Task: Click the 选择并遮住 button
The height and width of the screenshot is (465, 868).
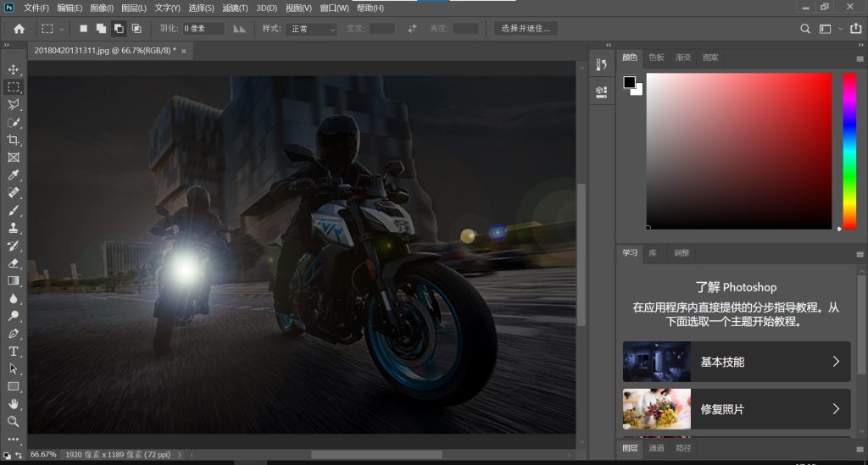Action: [x=526, y=29]
